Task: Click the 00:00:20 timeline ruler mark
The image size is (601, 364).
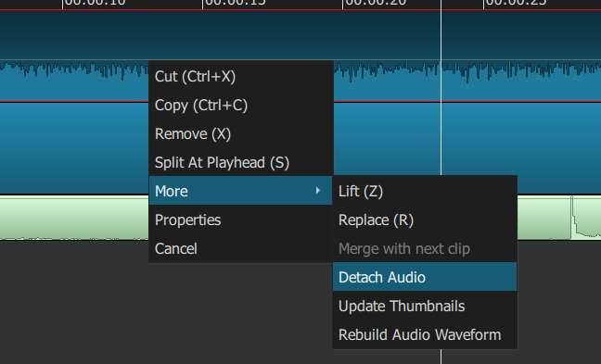Action: [x=376, y=3]
